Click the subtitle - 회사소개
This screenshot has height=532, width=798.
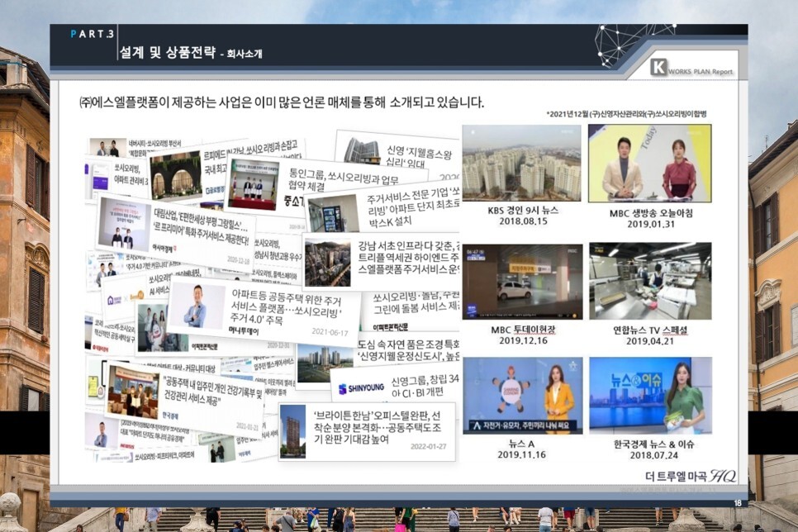[x=241, y=54]
